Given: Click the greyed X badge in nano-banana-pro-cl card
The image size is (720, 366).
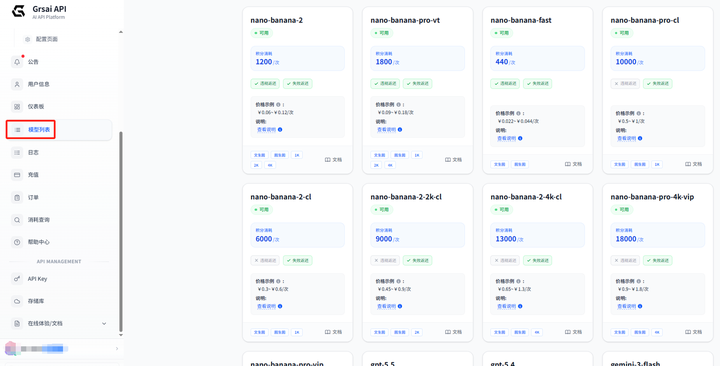Looking at the screenshot, I should pyautogui.click(x=625, y=84).
